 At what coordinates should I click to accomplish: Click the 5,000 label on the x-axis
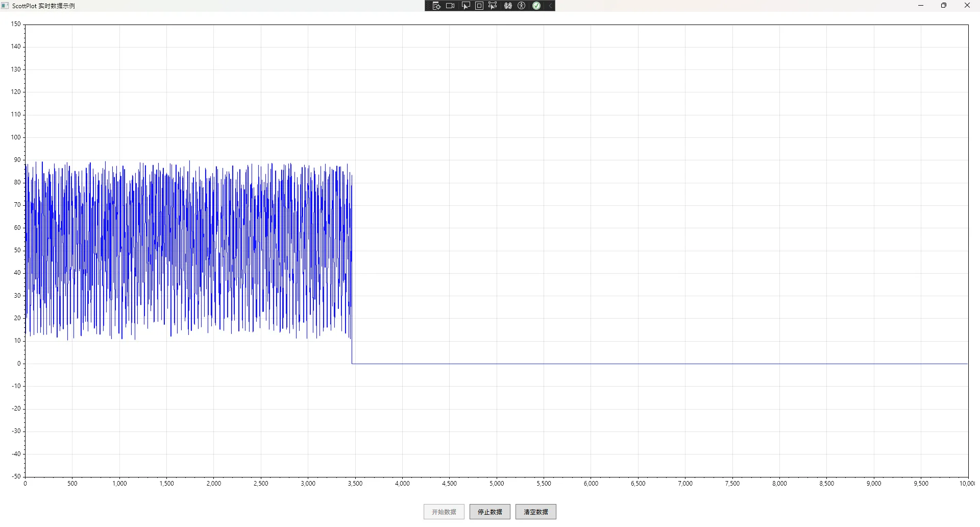tap(497, 484)
